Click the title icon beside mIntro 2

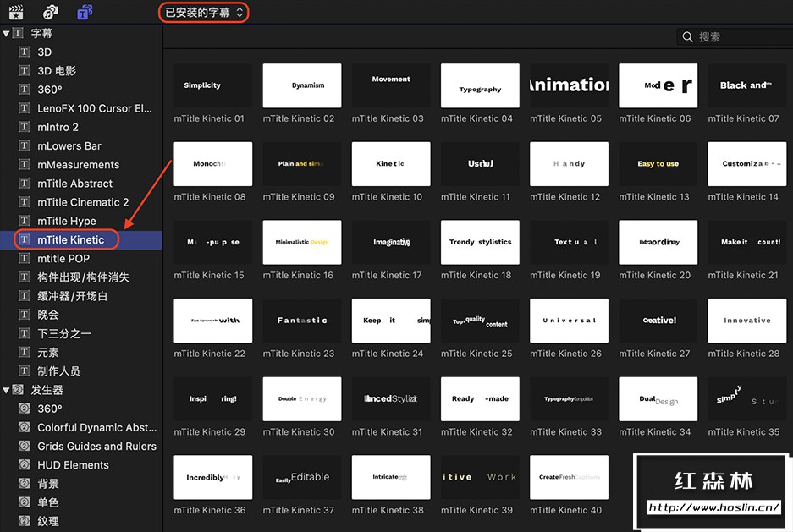pyautogui.click(x=24, y=127)
